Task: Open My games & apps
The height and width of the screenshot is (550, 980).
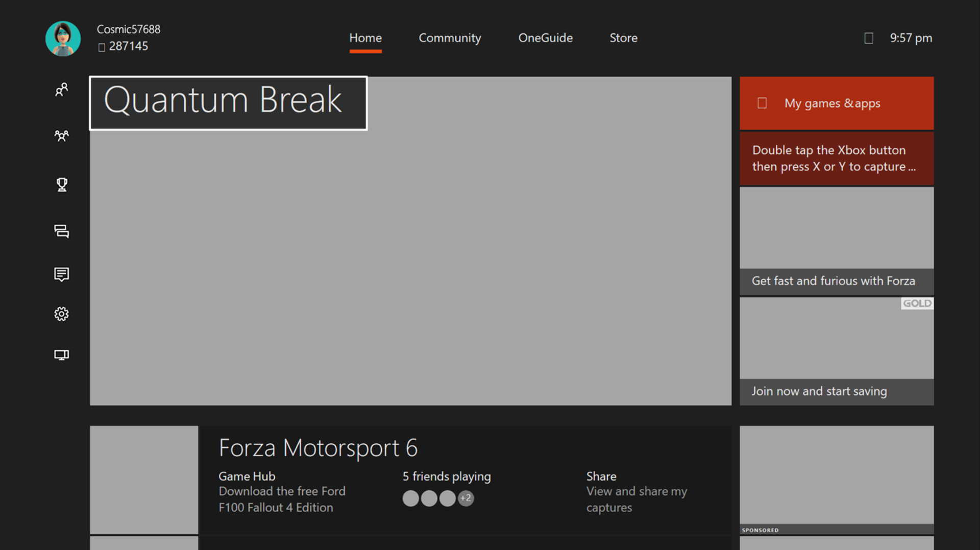Action: (837, 103)
